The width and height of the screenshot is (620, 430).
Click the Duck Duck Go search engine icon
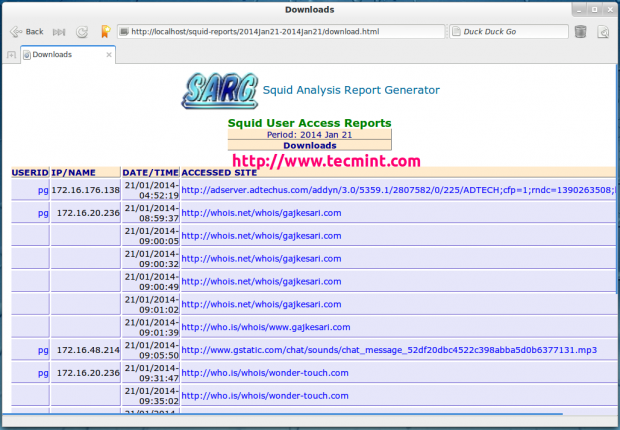click(456, 32)
